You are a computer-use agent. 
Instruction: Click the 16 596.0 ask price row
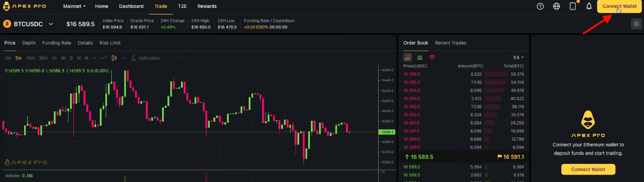click(464, 74)
